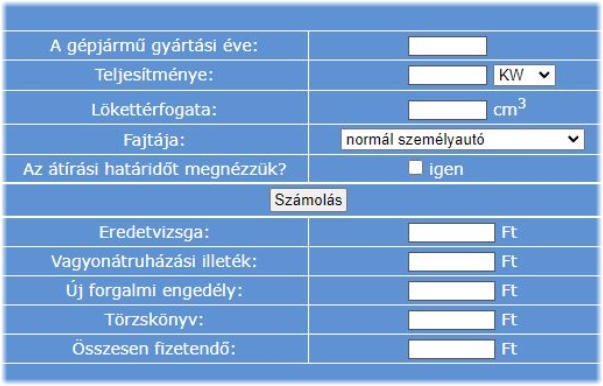Click the Teljesítménye power input field
The image size is (603, 386).
coord(447,75)
